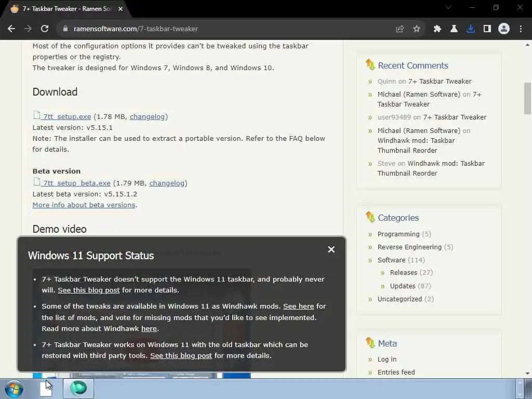Open user93489 comment on 7+ Taskbar Tweaker
The image size is (532, 399).
click(x=455, y=117)
